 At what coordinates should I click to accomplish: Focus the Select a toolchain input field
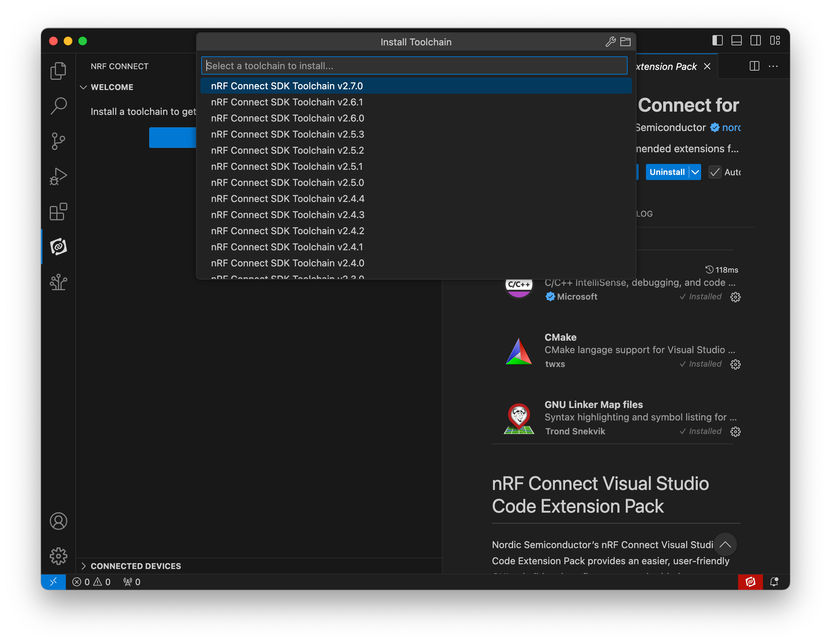pos(414,65)
